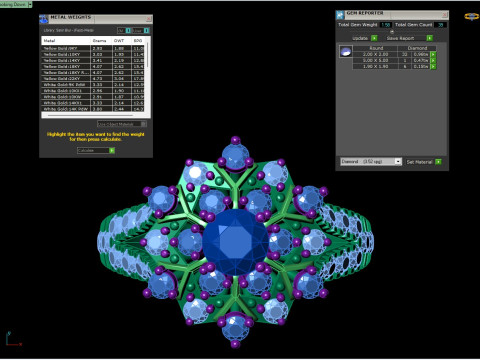Click the green arrow for 2.00 X 2.00 row
Viewport: 480px width, 360px height.
(x=433, y=54)
